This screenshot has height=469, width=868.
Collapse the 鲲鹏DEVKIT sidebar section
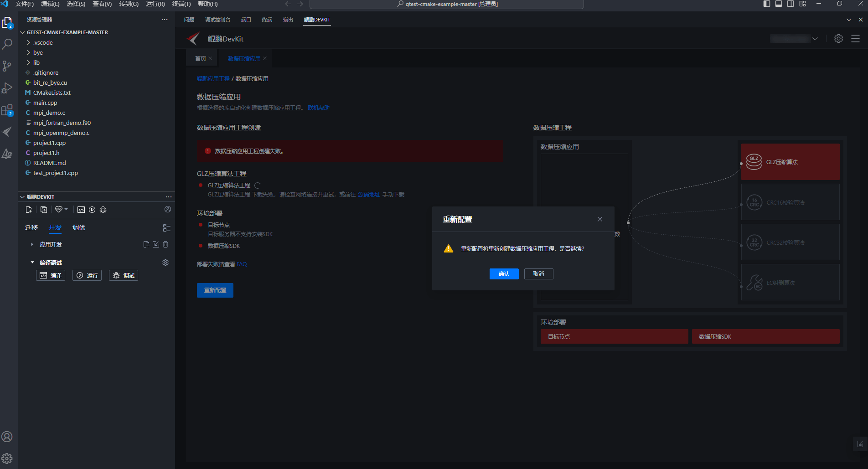click(x=22, y=197)
